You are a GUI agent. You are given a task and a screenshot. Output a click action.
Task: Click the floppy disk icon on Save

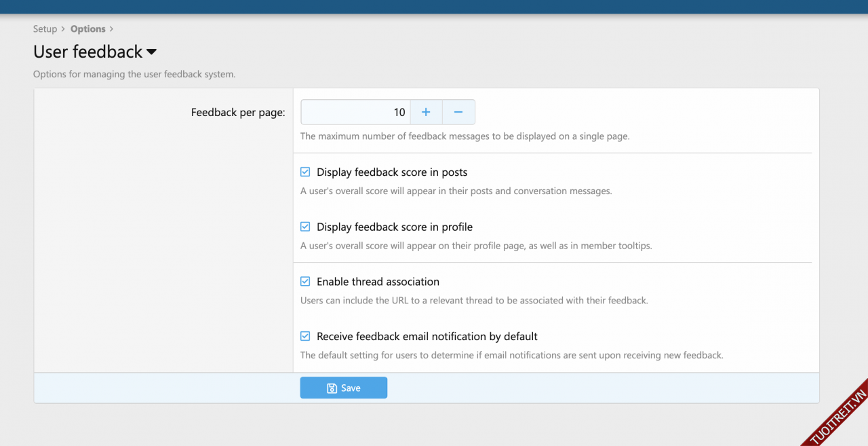(x=332, y=388)
